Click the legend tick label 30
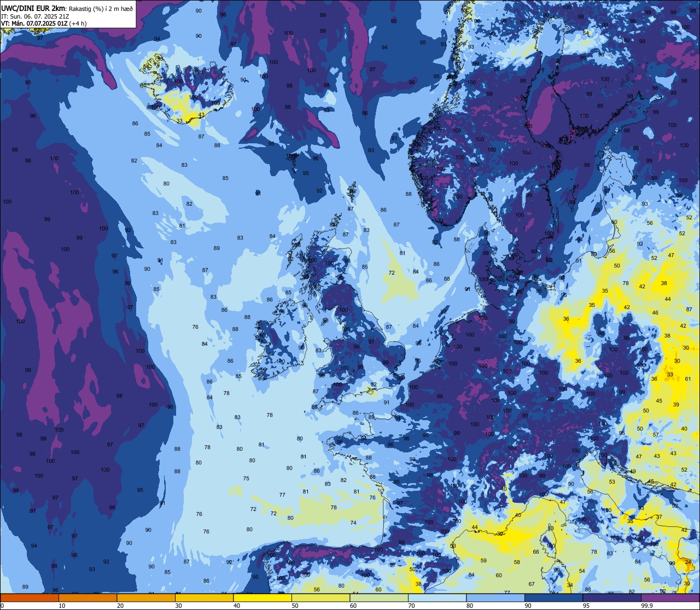This screenshot has height=610, width=700. pyautogui.click(x=178, y=606)
